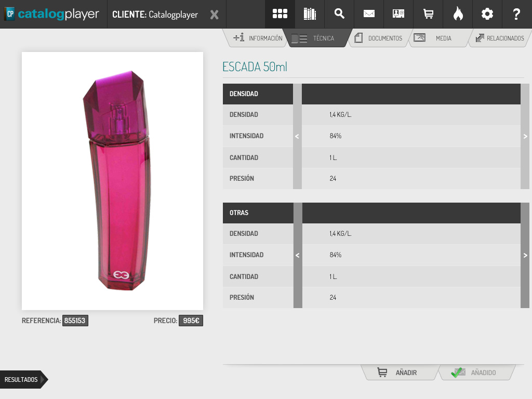Click 1,4 KG/L value in Otras table
This screenshot has width=532, height=399.
(340, 233)
